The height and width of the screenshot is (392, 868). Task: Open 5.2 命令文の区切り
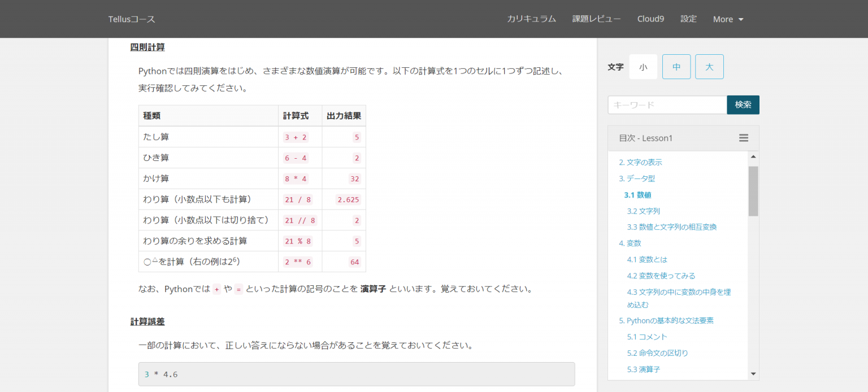(658, 353)
